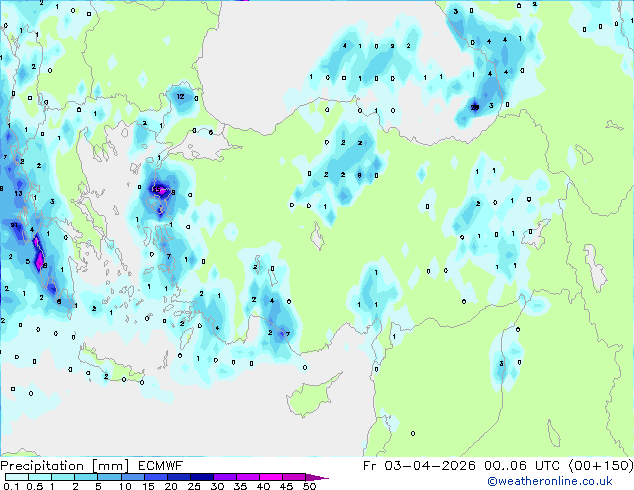Screen dimensions: 634x490
Task: Select the map value '28' in dark blue cell
Action: pos(475,107)
